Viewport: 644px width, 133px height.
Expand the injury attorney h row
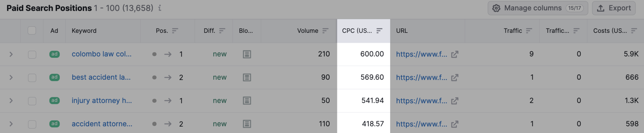tap(11, 101)
